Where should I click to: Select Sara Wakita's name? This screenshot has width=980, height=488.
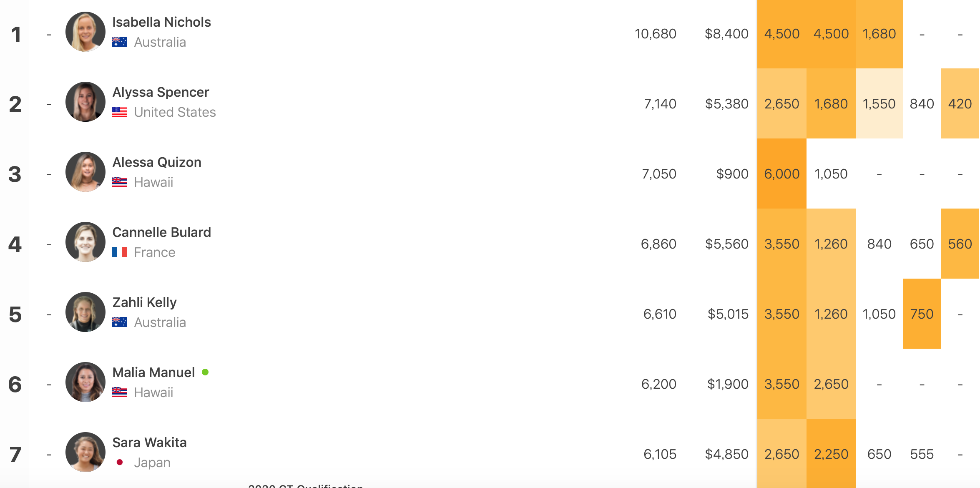[149, 442]
